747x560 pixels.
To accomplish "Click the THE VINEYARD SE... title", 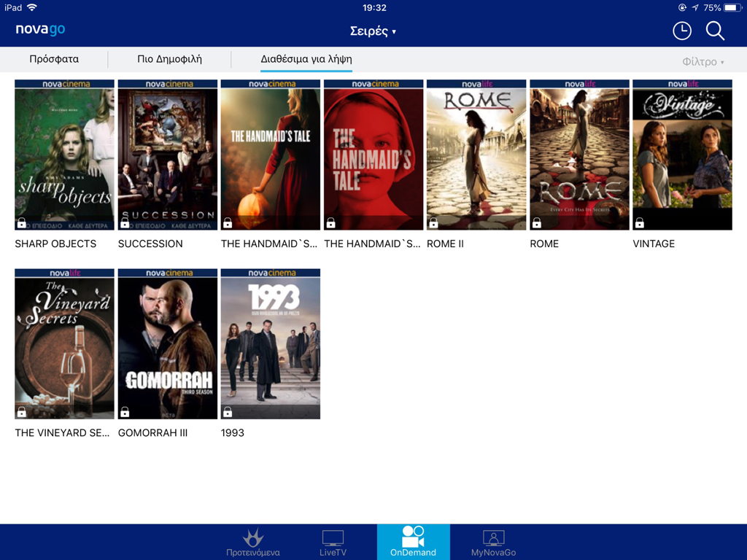I will tap(62, 433).
